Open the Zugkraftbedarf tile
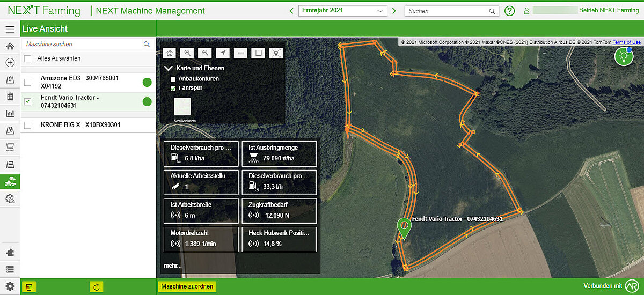Screen dimensions: 644x295 pyautogui.click(x=279, y=211)
